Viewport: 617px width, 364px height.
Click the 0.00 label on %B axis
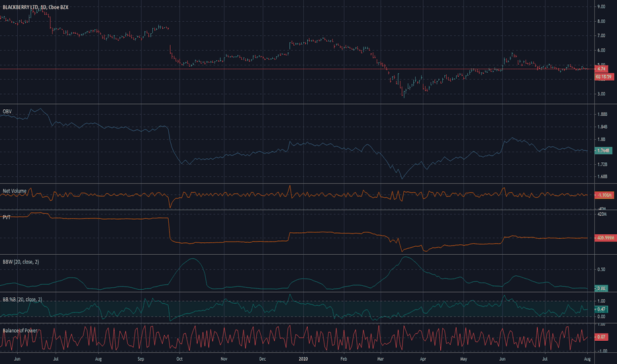[x=601, y=317]
